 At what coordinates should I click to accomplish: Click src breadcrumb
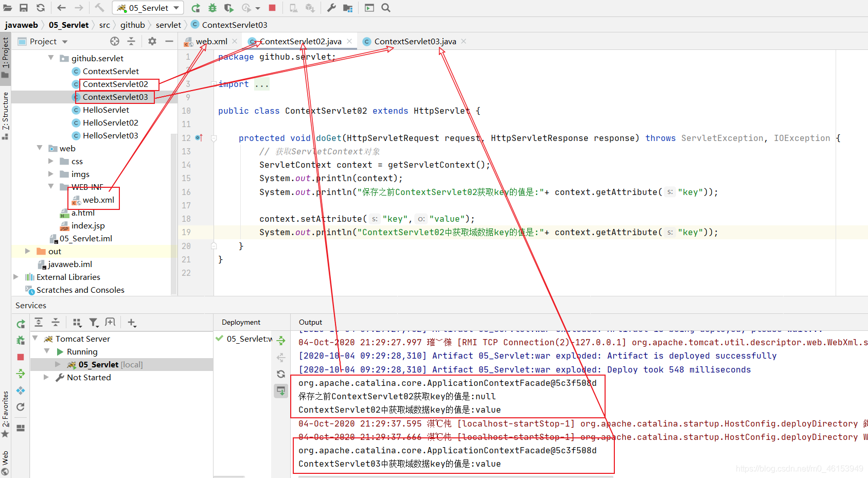(x=104, y=25)
